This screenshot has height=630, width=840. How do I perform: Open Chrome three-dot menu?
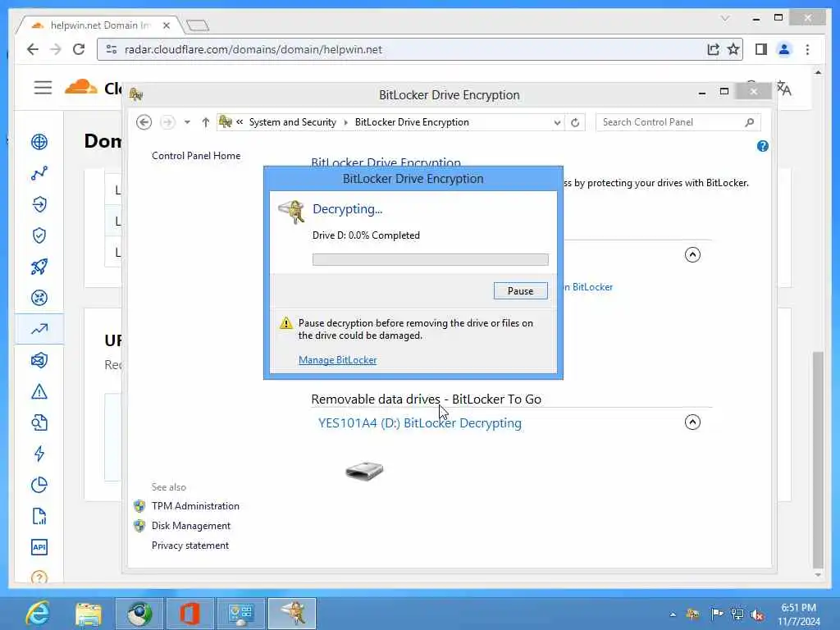coord(807,49)
